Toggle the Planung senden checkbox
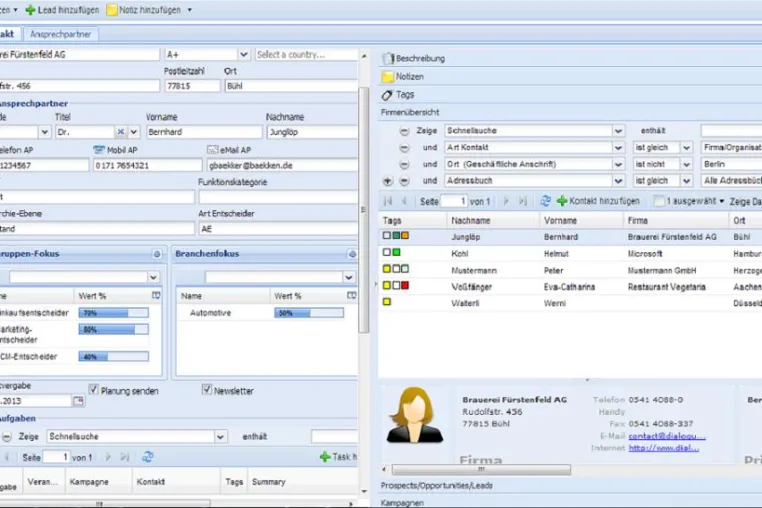 tap(94, 389)
